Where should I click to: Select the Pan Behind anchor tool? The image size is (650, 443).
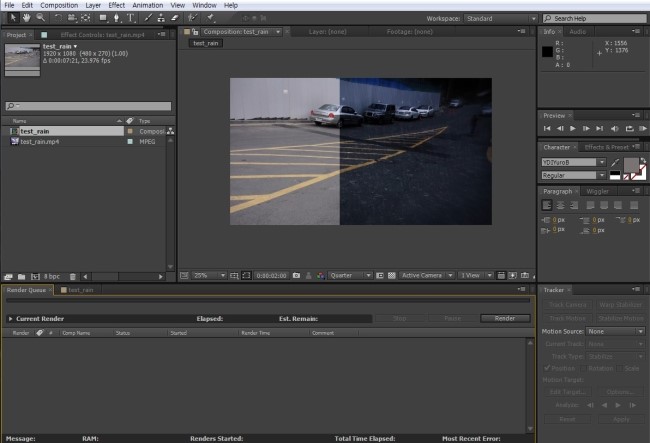pyautogui.click(x=86, y=18)
